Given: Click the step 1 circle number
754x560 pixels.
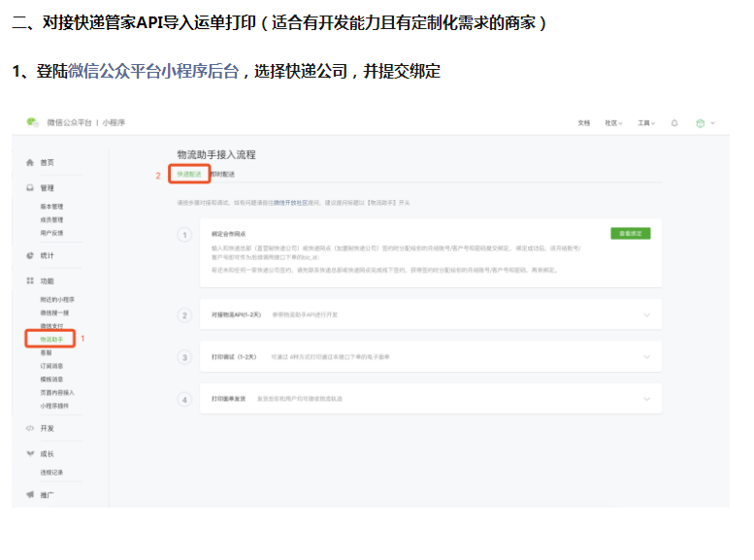Looking at the screenshot, I should point(184,235).
